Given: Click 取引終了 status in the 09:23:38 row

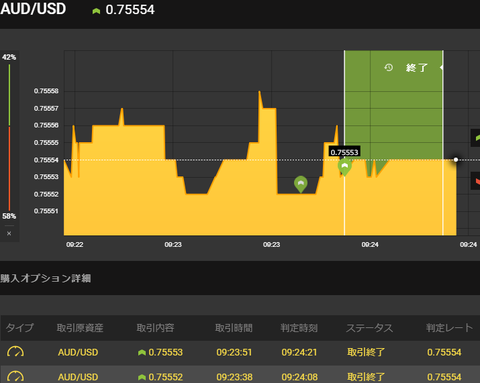Looking at the screenshot, I should coord(366,377).
